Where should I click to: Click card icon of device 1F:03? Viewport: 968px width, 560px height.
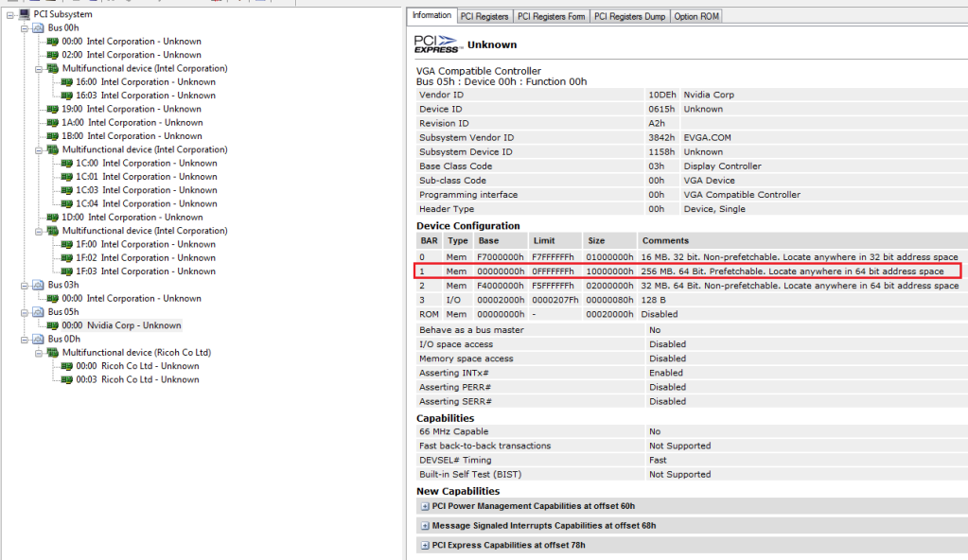click(66, 271)
